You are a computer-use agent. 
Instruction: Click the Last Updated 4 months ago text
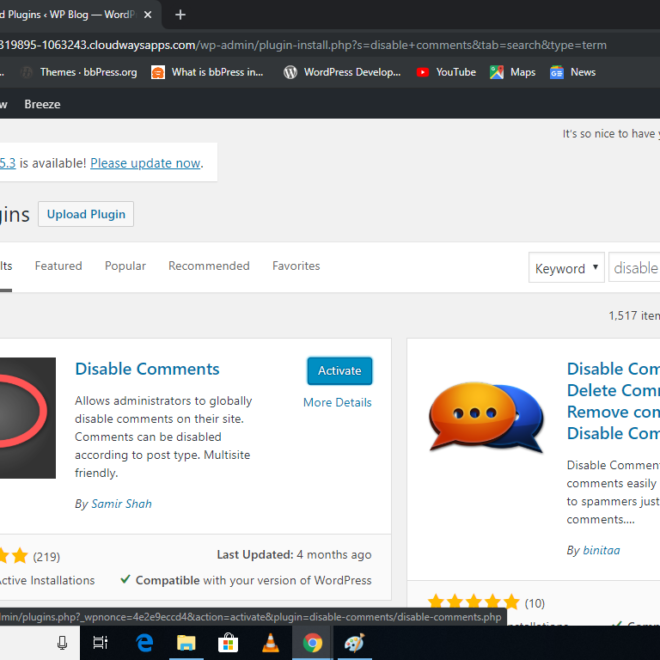(294, 555)
